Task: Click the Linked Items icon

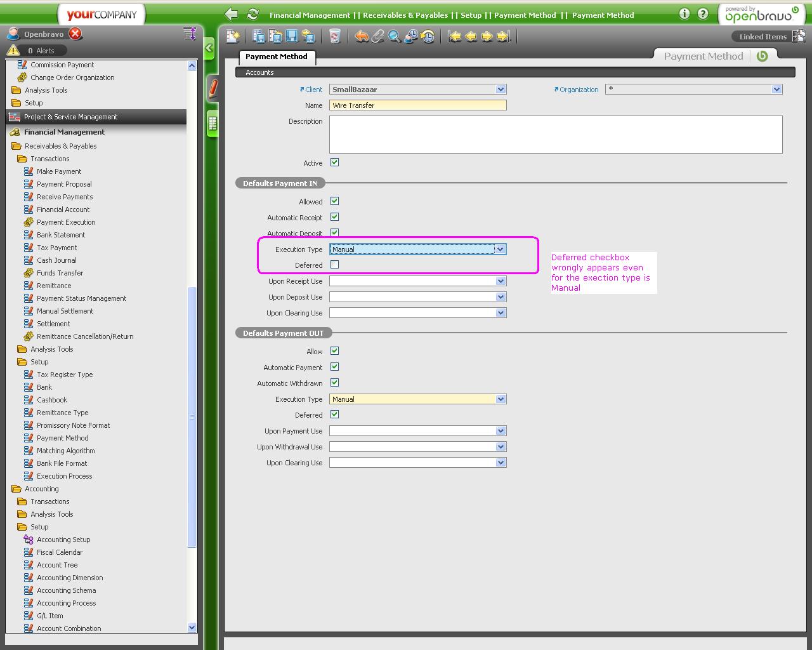Action: [799, 36]
